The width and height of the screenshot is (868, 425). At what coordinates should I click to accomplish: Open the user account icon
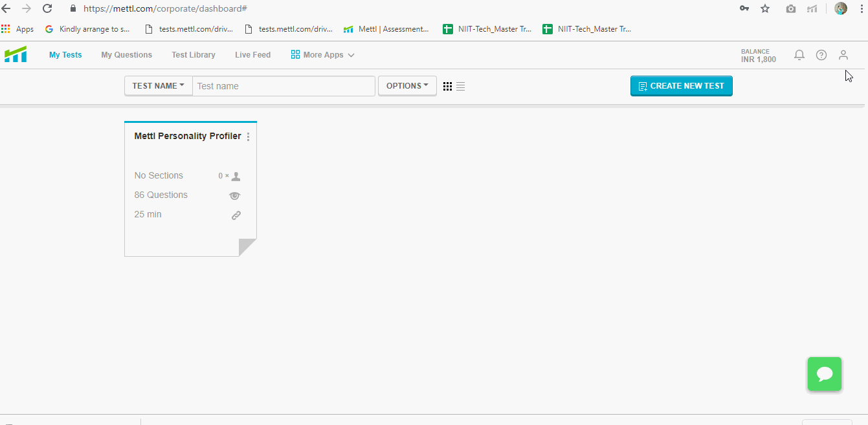click(843, 55)
